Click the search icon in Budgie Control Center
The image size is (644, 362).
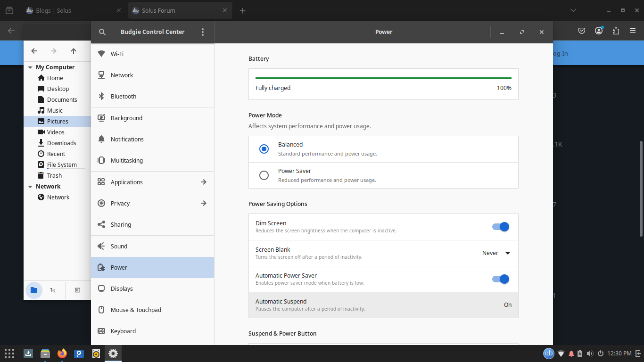[x=102, y=32]
